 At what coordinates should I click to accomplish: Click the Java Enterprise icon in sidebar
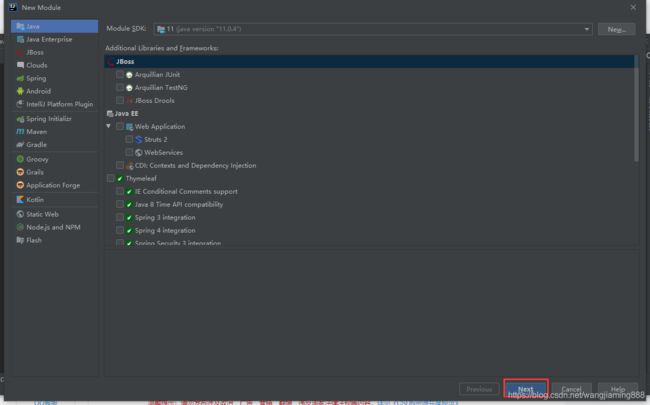point(20,39)
